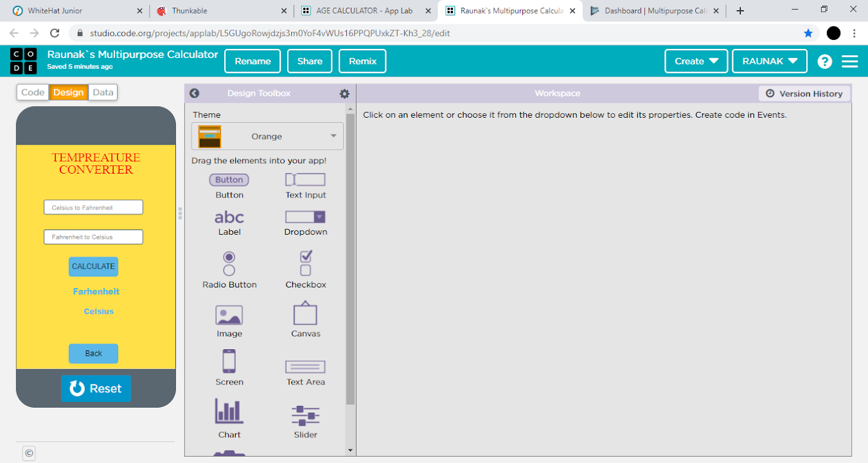Click the Share button
The width and height of the screenshot is (868, 463).
[x=310, y=61]
